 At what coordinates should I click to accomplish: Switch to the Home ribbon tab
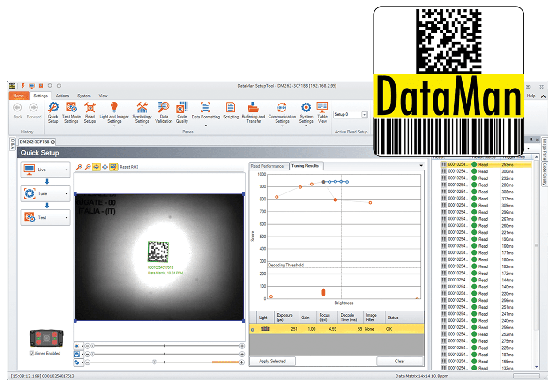18,96
